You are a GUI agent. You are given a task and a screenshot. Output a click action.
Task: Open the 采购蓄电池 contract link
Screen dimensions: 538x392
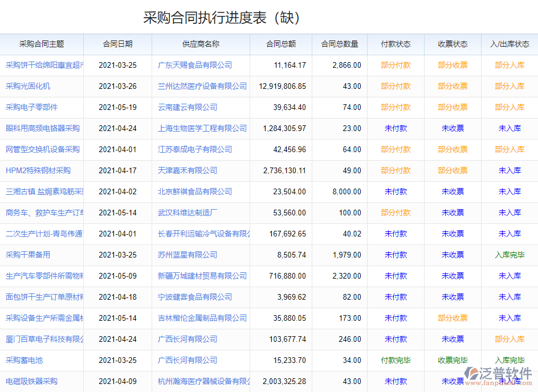25,360
